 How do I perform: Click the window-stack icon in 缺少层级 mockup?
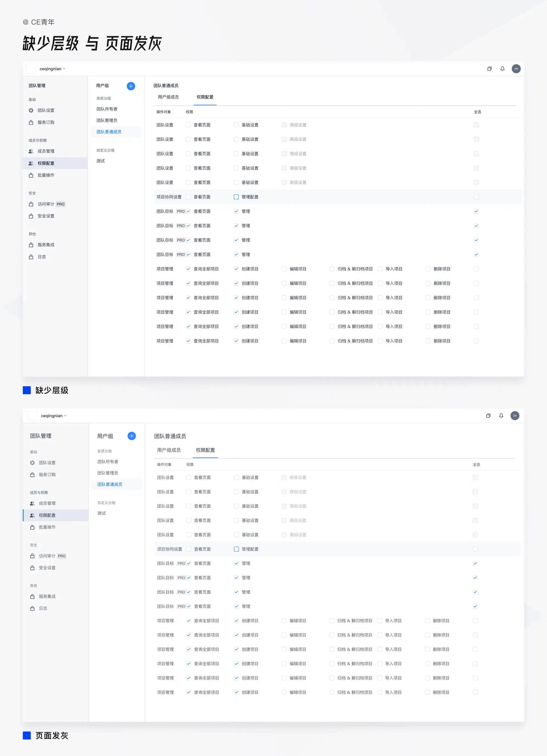coord(489,69)
